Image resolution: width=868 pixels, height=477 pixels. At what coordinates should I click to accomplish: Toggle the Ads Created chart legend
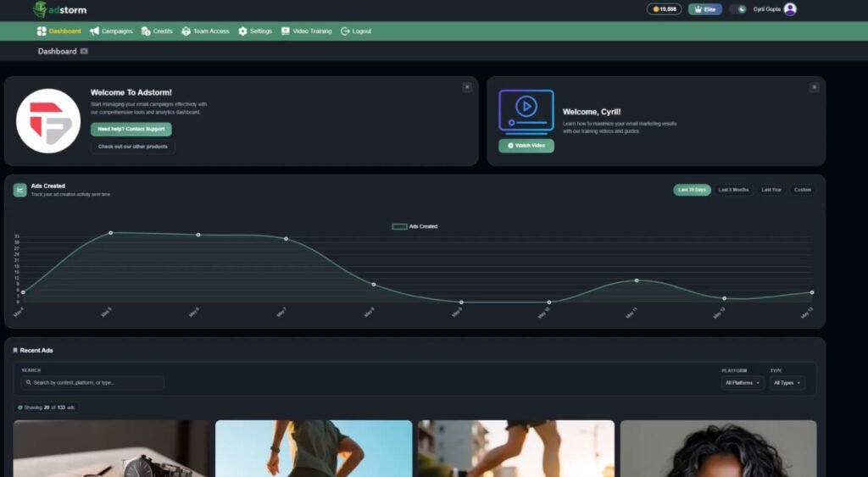(415, 226)
